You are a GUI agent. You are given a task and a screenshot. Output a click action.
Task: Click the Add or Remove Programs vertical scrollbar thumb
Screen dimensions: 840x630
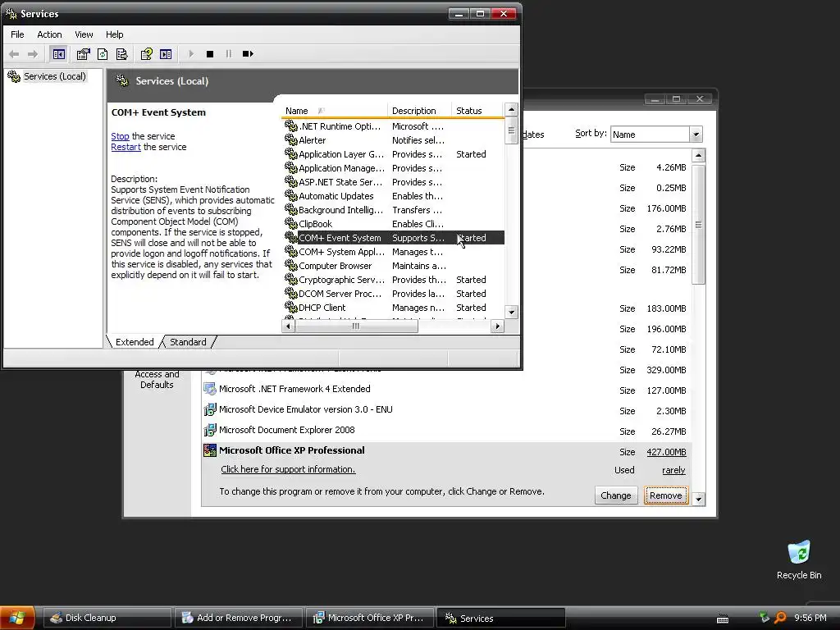coord(699,225)
